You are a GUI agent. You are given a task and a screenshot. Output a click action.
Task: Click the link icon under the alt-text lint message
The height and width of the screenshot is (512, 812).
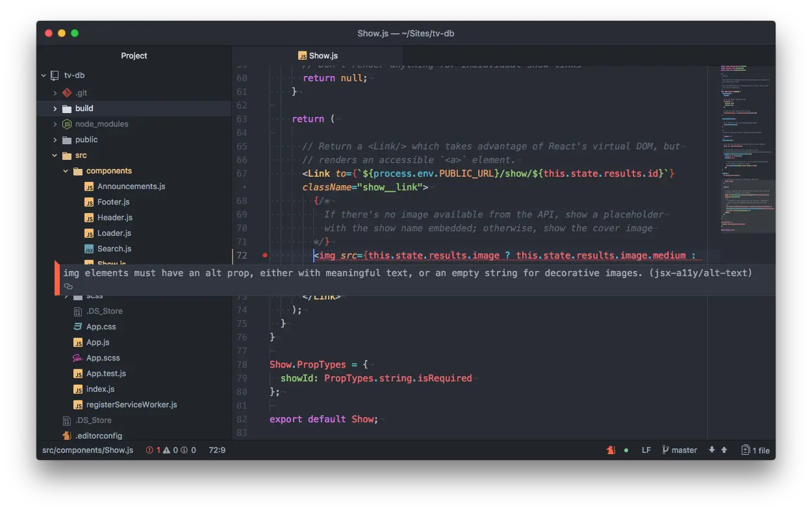(x=68, y=285)
